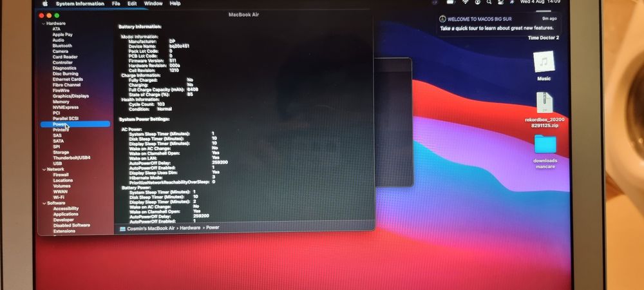Image resolution: width=644 pixels, height=290 pixels.
Task: Click the Full Charge Capacity value 6408
Action: (193, 89)
